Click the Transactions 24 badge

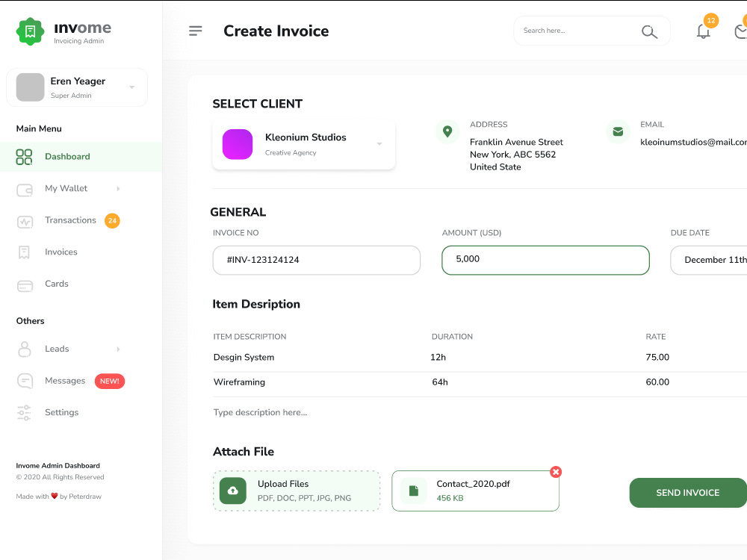point(113,220)
